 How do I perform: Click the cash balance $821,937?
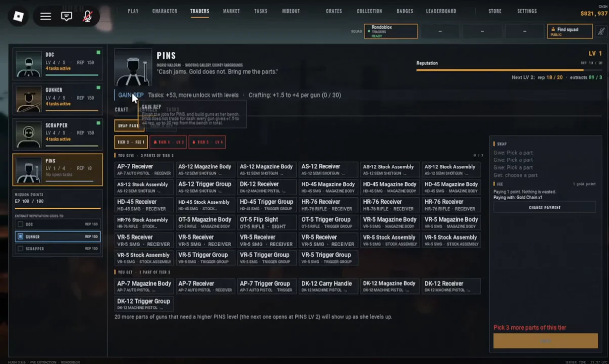click(594, 14)
